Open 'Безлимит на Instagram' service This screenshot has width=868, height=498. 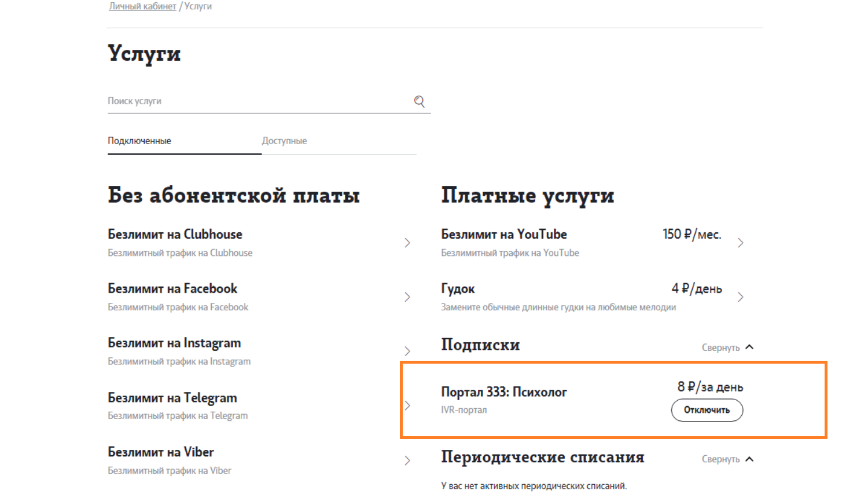point(174,343)
